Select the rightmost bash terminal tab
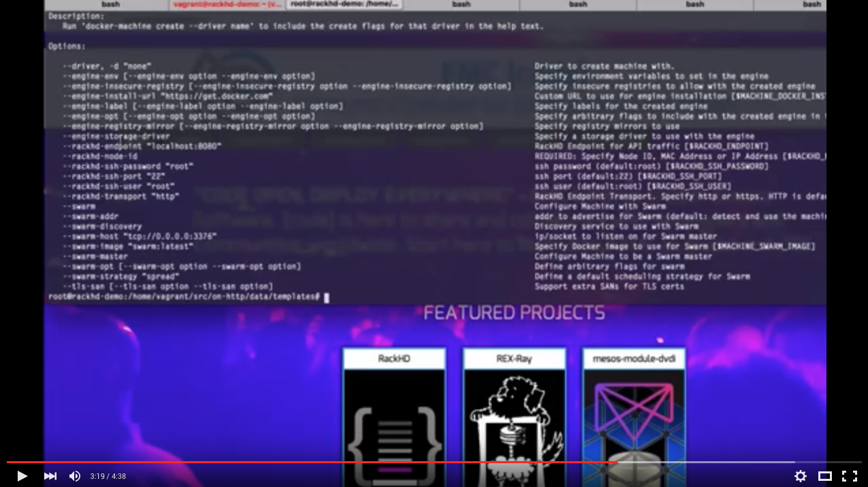Image resolution: width=868 pixels, height=487 pixels. click(x=811, y=3)
